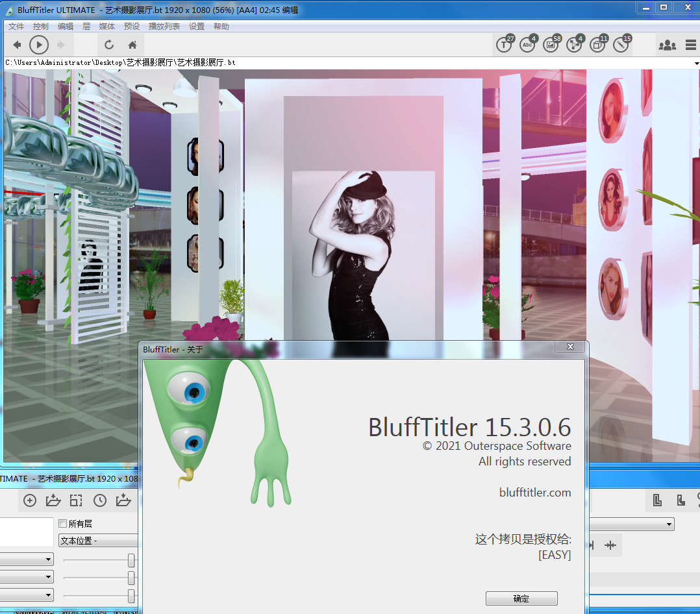
Task: Open the community people icon
Action: [x=668, y=45]
